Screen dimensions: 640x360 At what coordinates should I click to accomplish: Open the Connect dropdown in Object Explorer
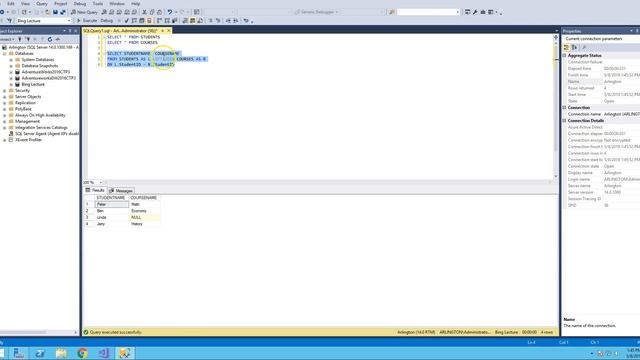7,39
